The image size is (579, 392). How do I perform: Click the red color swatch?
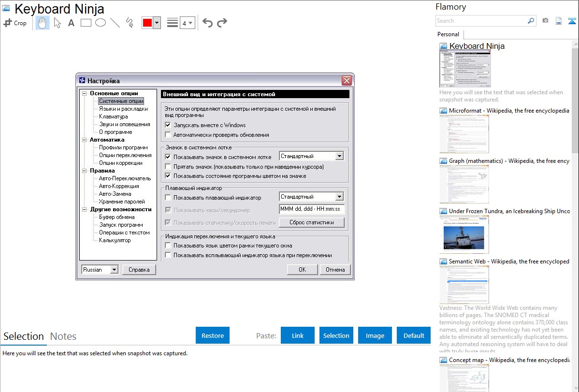coord(147,23)
